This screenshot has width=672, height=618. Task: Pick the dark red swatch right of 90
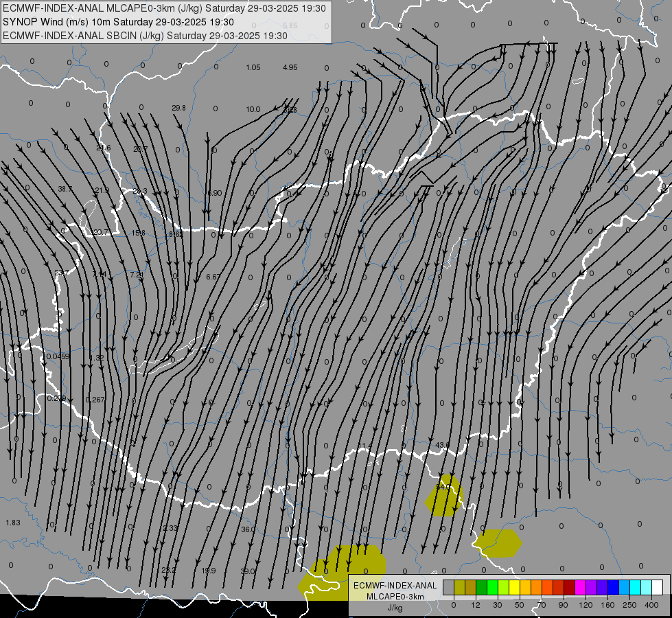[569, 587]
